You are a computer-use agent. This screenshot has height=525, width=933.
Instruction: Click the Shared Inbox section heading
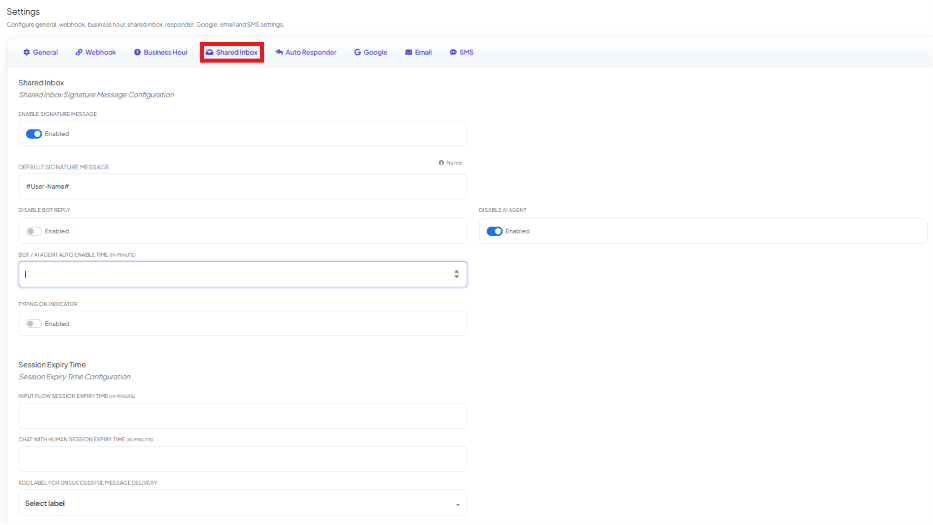click(41, 83)
